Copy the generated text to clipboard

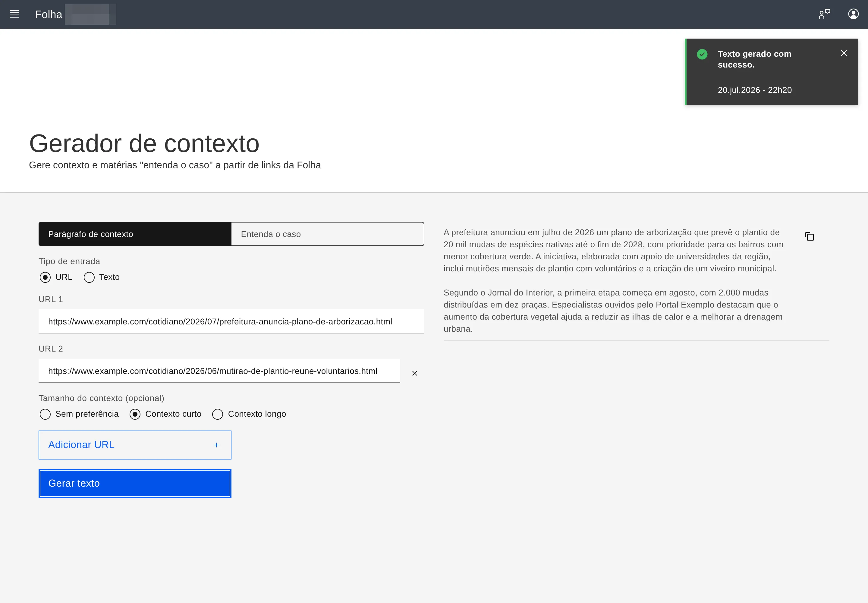coord(809,236)
